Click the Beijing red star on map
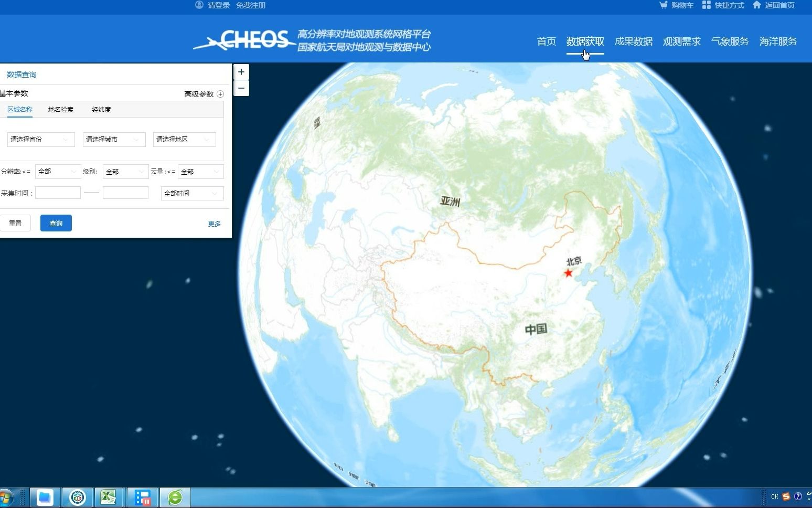This screenshot has width=812, height=508. click(x=569, y=273)
